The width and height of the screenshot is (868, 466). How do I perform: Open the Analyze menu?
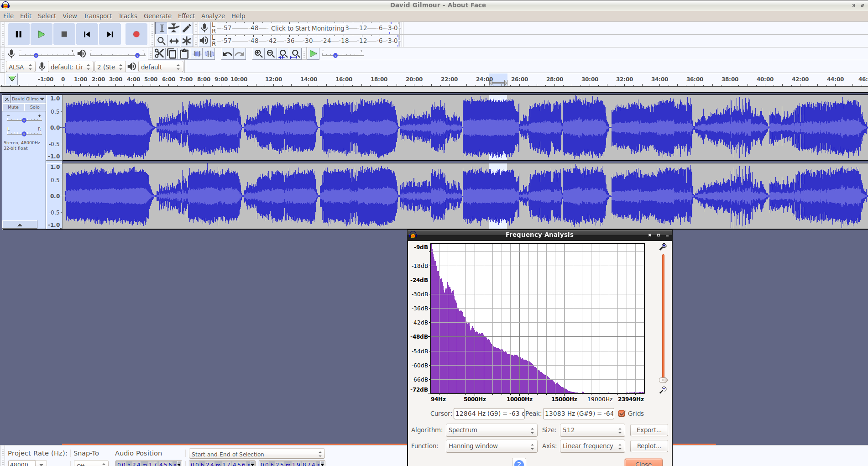(x=213, y=16)
